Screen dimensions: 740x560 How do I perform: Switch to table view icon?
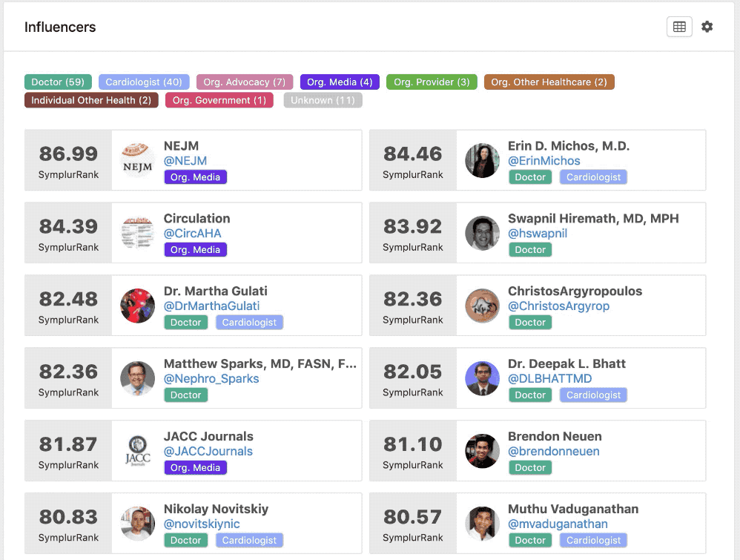coord(679,27)
